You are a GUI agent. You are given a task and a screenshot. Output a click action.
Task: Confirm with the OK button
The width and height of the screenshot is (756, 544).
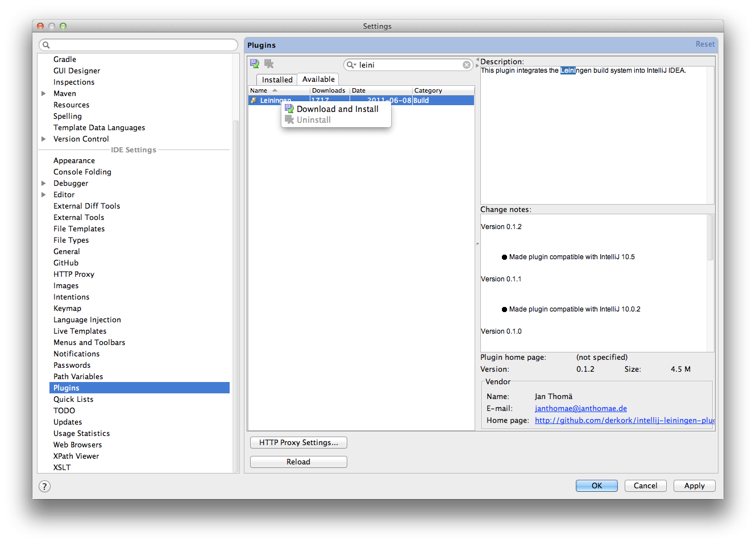596,485
